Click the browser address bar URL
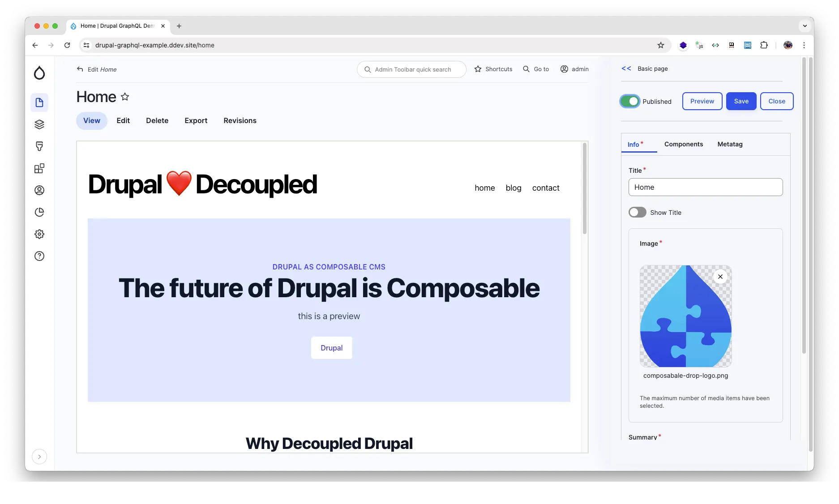Image resolution: width=839 pixels, height=504 pixels. coord(154,45)
